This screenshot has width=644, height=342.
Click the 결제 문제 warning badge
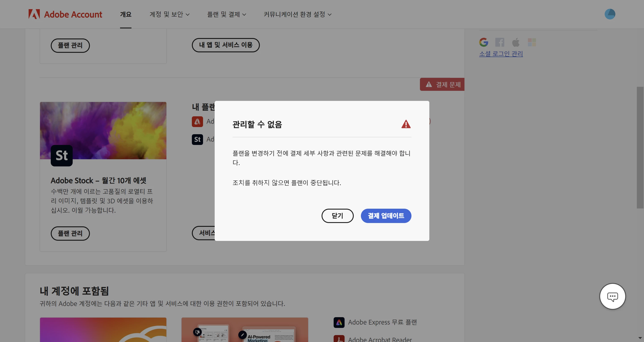pyautogui.click(x=442, y=85)
